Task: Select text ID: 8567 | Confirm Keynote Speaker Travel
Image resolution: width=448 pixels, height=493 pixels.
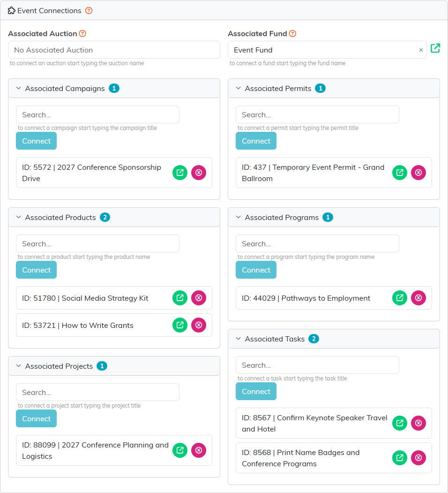Action: 314,423
